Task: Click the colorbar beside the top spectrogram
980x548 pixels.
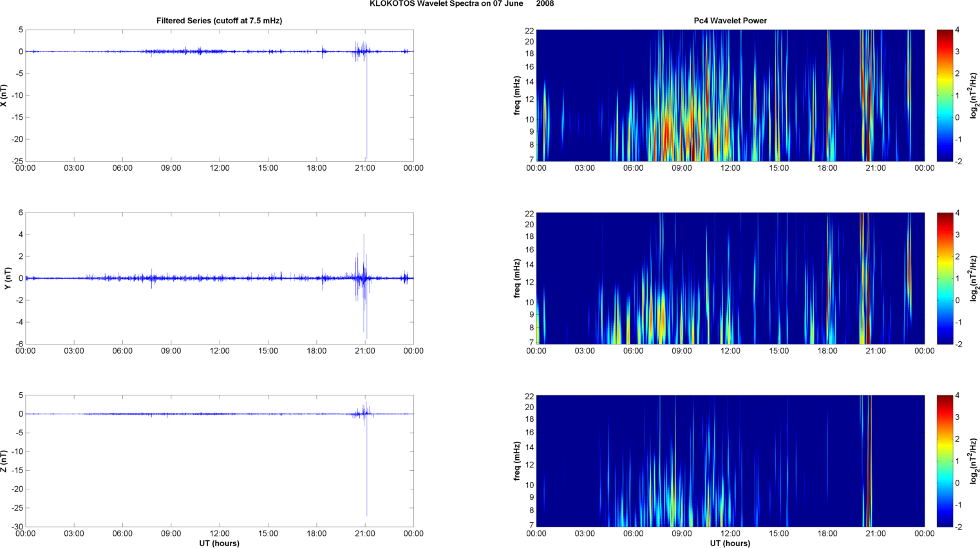Action: point(944,95)
